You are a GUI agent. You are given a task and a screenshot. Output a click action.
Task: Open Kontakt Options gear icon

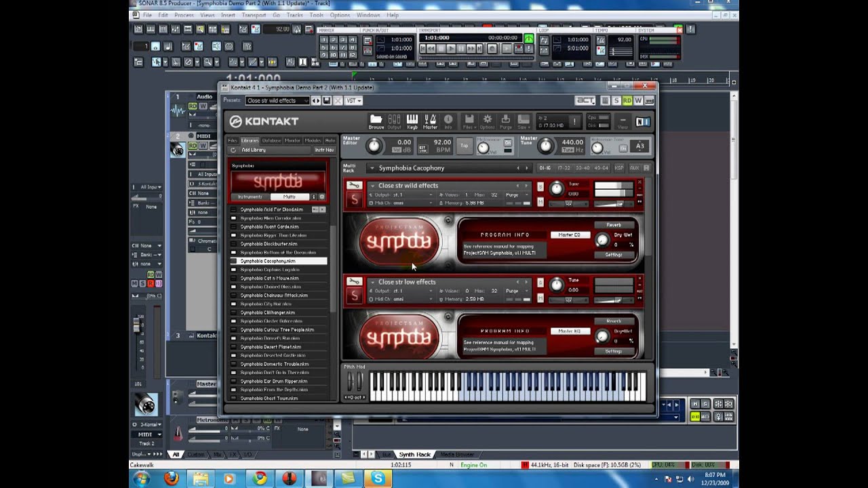coord(487,121)
